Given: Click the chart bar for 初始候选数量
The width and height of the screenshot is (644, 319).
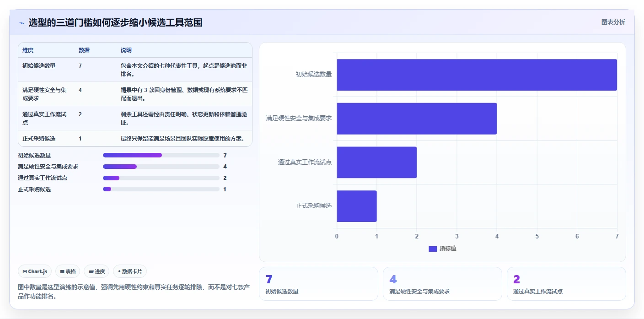Looking at the screenshot, I should (x=477, y=75).
